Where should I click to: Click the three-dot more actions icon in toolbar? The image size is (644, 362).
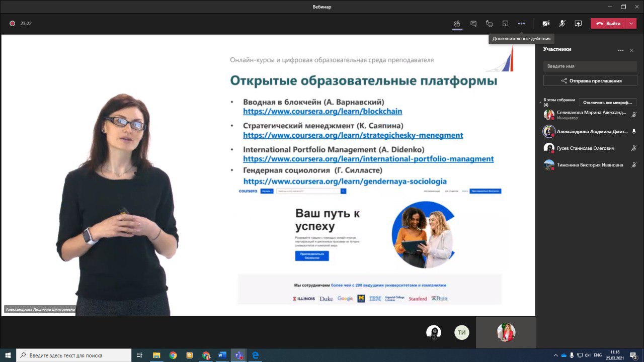click(x=521, y=24)
